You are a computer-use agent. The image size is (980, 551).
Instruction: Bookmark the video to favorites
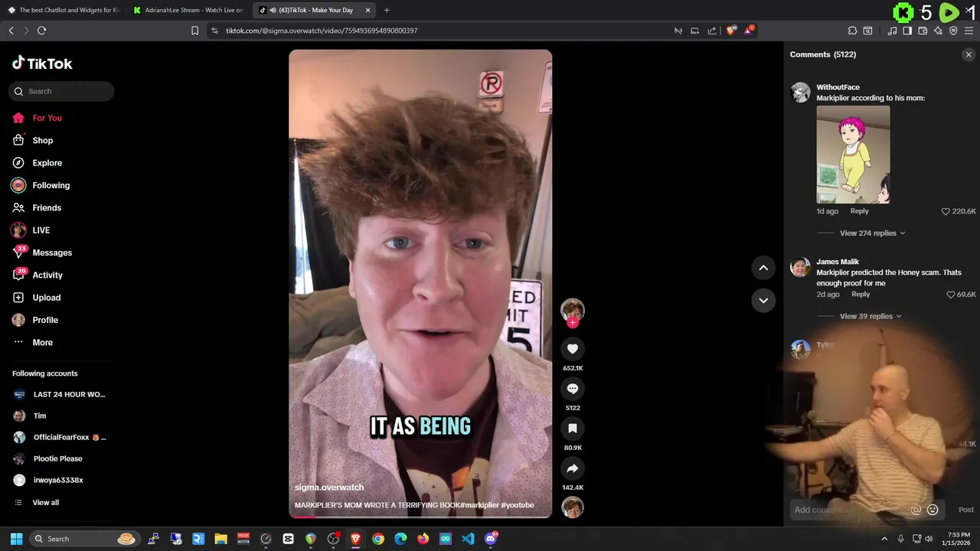click(572, 429)
